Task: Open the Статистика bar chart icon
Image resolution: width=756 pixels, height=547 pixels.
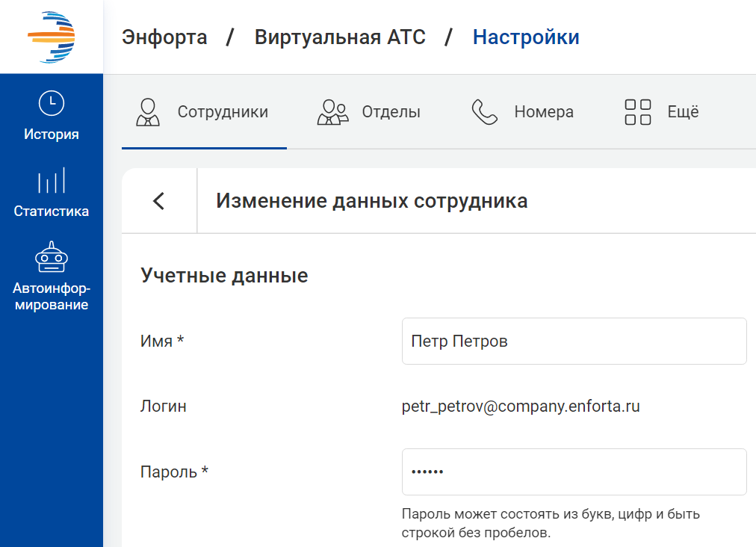Action: 51,180
